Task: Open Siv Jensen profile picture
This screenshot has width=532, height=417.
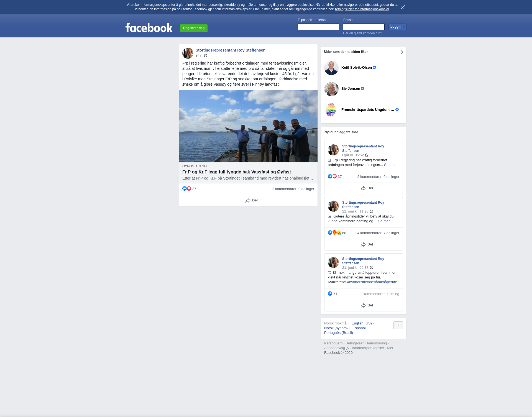Action: [x=331, y=89]
